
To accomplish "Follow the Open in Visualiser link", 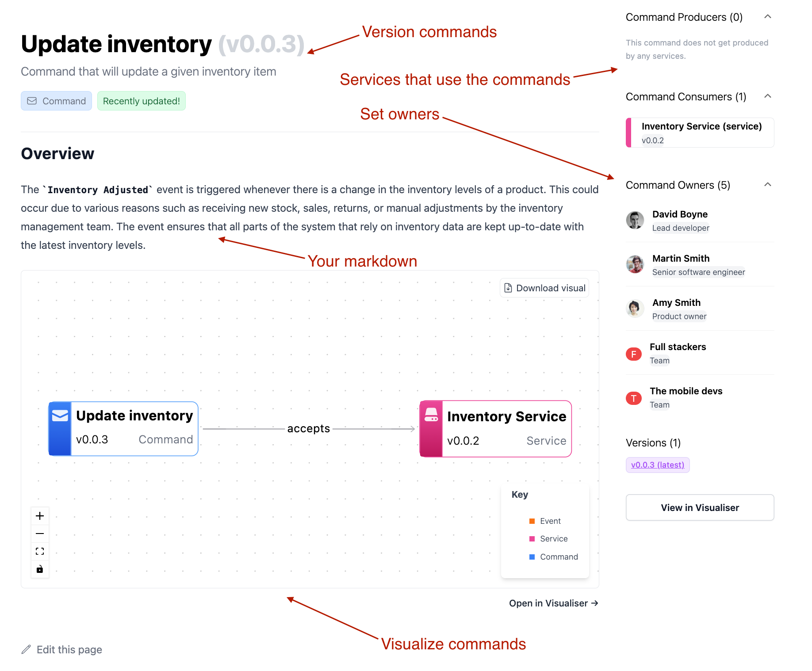I will [x=553, y=603].
